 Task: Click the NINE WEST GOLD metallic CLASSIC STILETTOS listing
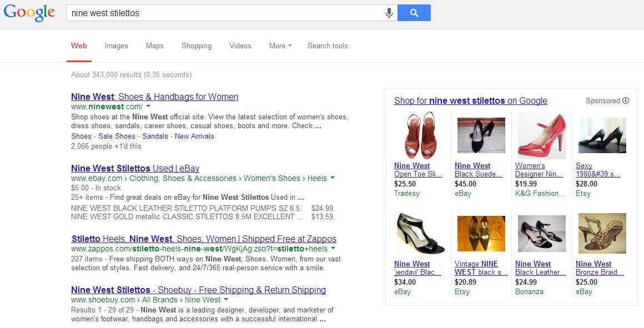click(187, 216)
